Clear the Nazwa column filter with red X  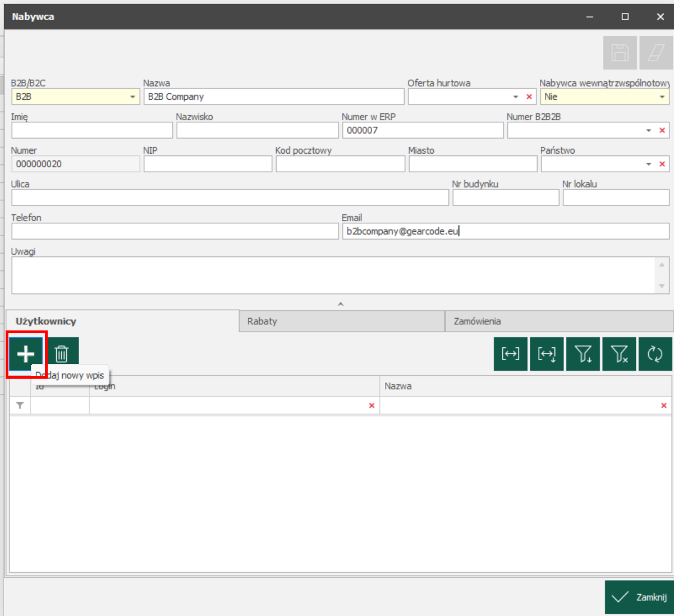tap(664, 406)
